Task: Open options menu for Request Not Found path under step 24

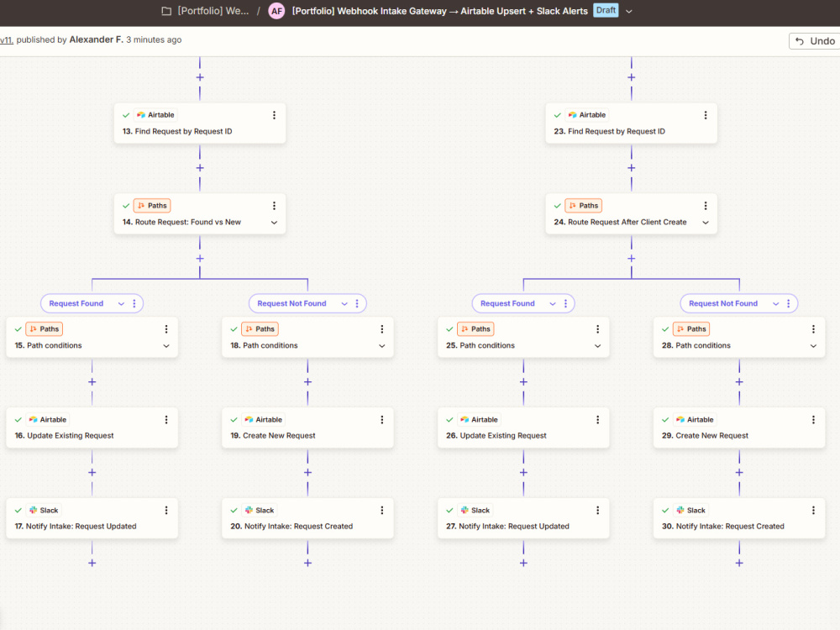Action: tap(788, 304)
